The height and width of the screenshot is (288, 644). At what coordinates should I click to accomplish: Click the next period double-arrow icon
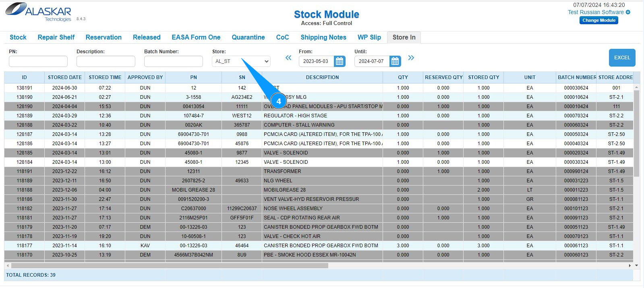click(411, 58)
